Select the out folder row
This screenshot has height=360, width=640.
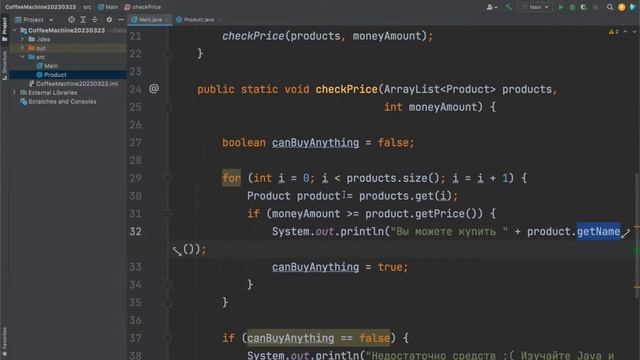pos(68,48)
